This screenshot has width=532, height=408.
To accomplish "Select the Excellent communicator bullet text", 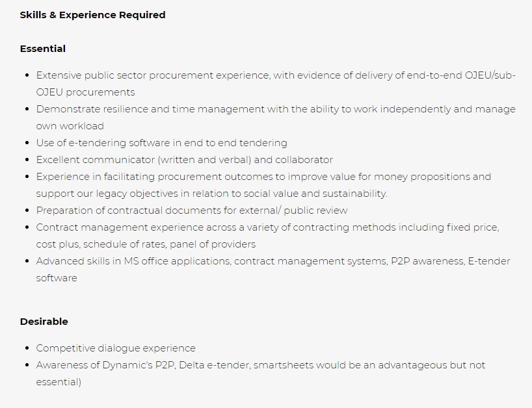I will pyautogui.click(x=185, y=160).
